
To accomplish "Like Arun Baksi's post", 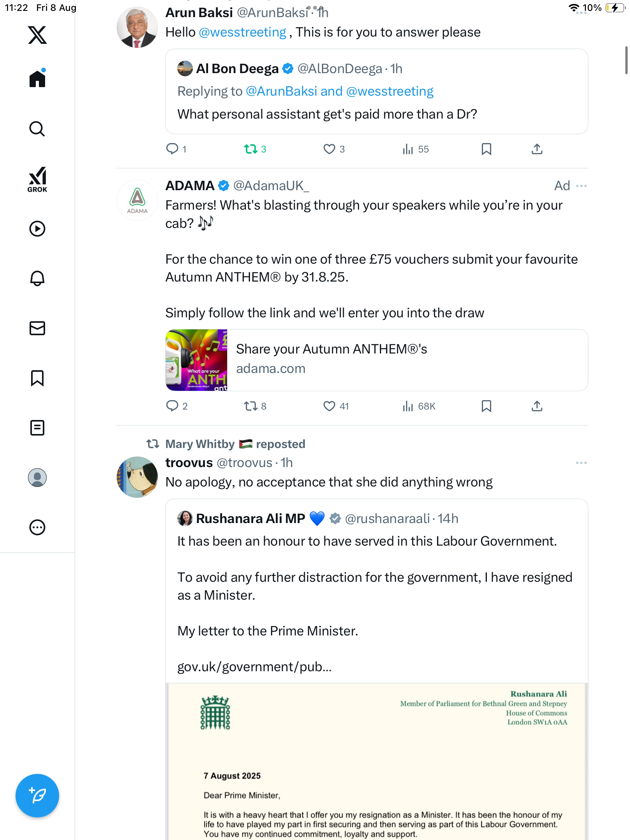I will point(329,149).
